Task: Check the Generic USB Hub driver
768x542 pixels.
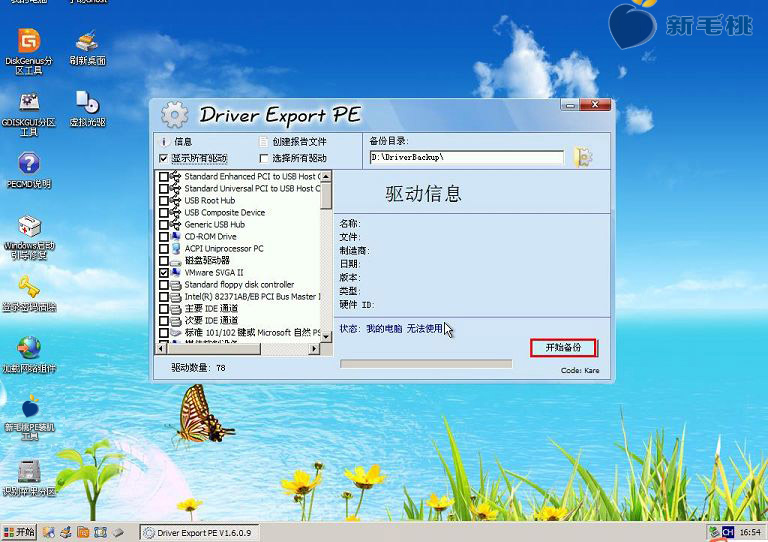Action: (164, 224)
